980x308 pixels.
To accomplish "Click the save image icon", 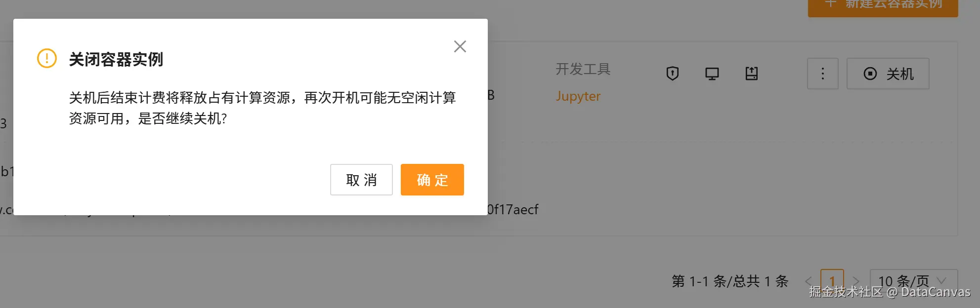I will click(752, 74).
